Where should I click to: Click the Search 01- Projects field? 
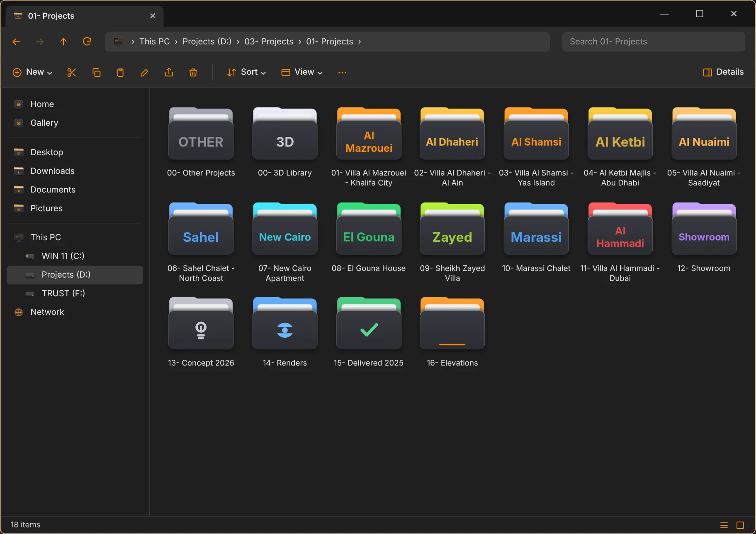point(654,41)
